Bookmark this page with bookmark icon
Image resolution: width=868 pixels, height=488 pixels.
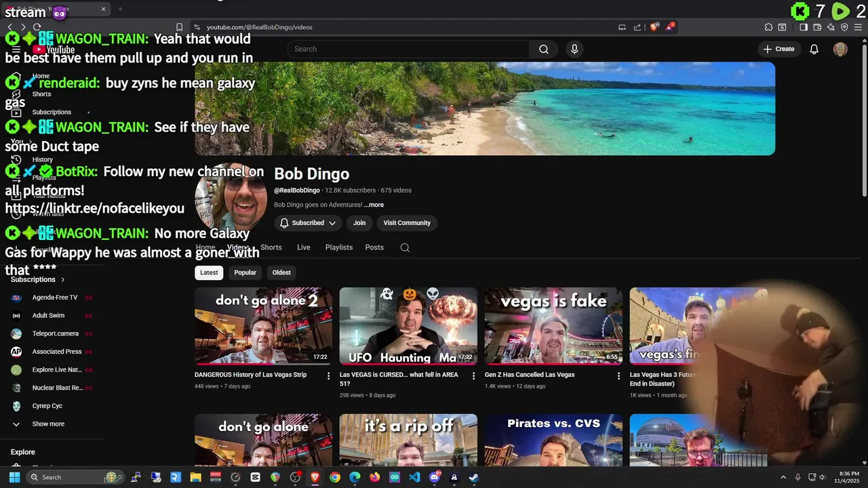click(x=179, y=27)
